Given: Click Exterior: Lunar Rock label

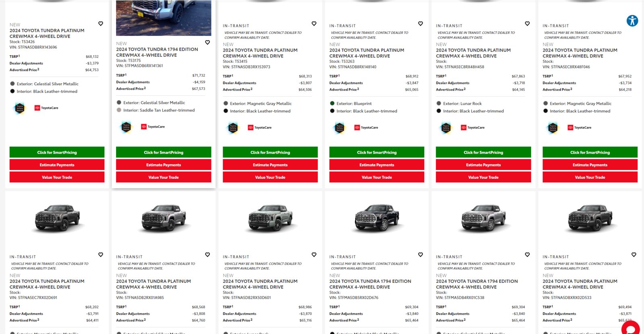Looking at the screenshot, I should (x=462, y=103).
